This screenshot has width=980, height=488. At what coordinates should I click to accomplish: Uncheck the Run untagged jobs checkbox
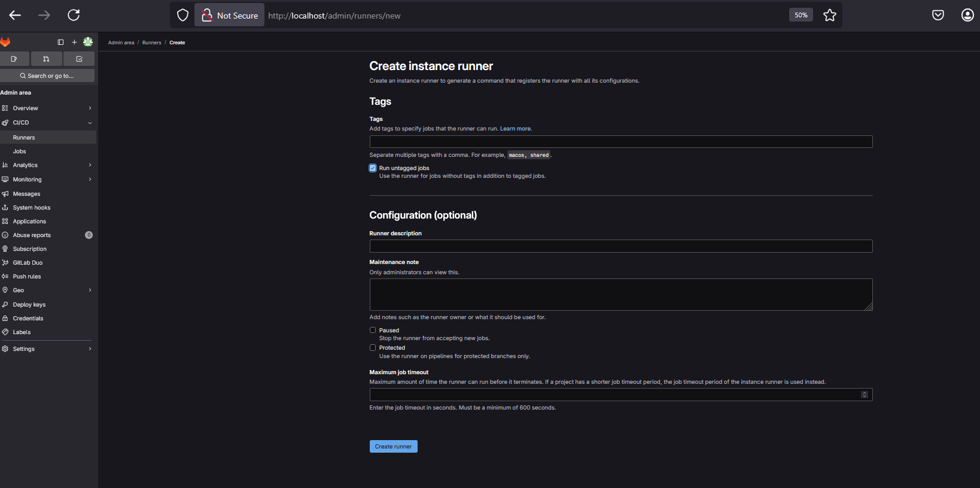click(x=373, y=168)
